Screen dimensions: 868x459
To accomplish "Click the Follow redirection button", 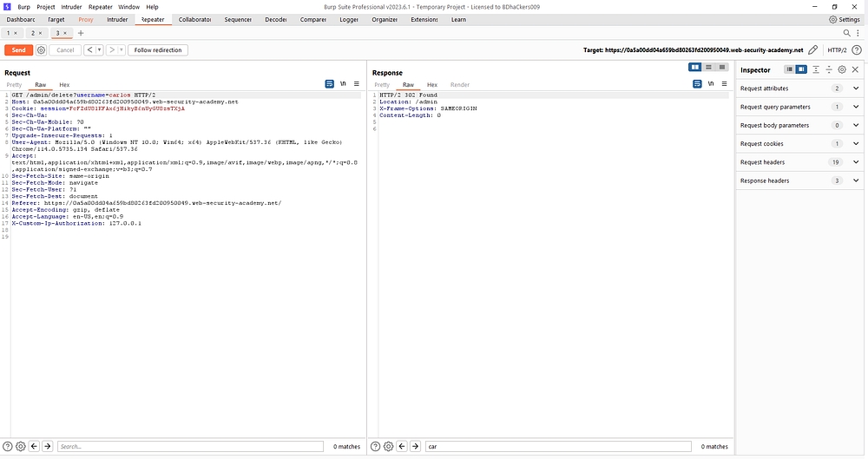I will click(158, 50).
